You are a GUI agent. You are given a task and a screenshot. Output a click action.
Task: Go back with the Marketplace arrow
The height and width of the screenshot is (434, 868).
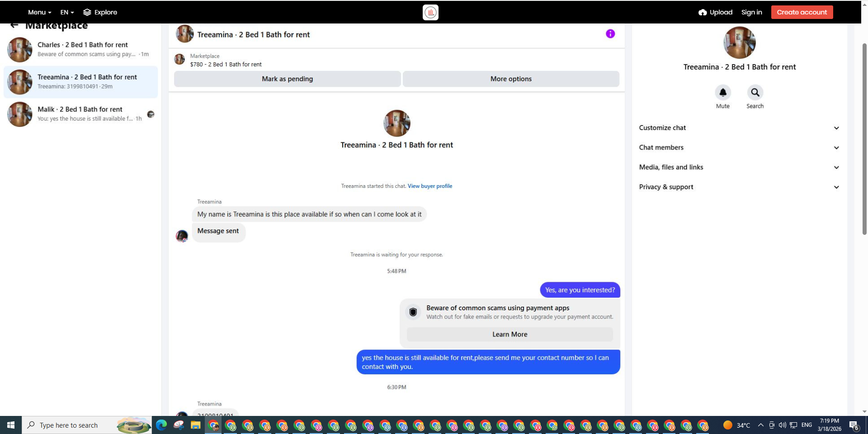coord(14,26)
